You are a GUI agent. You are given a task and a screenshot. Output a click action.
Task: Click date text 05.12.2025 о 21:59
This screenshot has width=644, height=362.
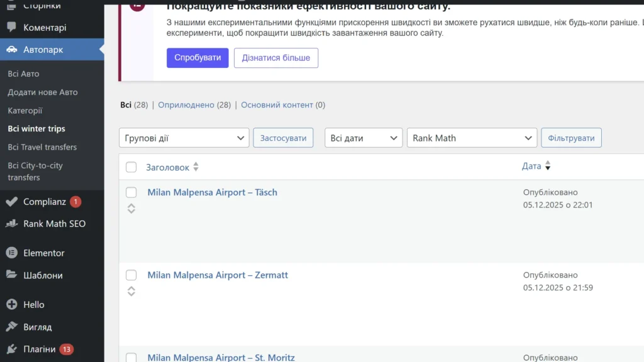coord(558,288)
